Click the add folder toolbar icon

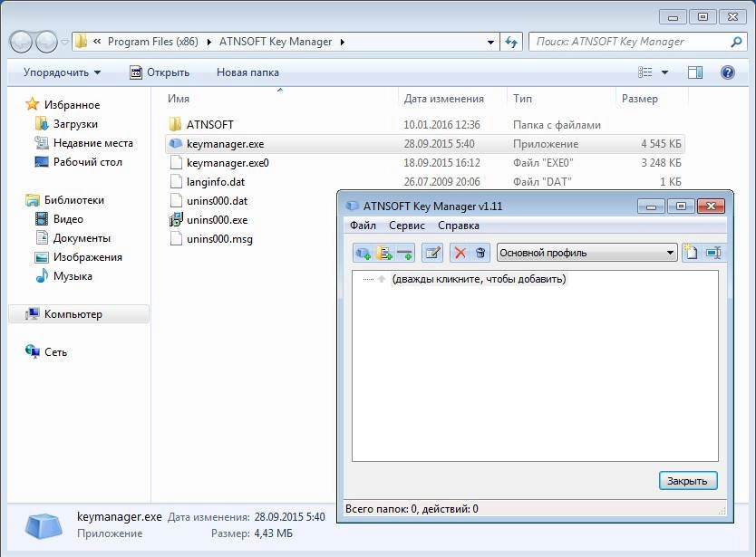coord(383,253)
